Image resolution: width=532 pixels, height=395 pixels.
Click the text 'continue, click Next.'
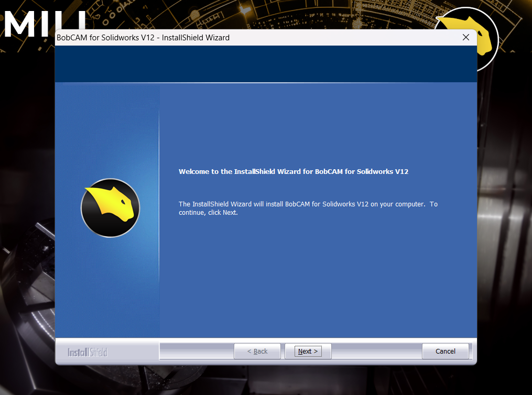(208, 213)
